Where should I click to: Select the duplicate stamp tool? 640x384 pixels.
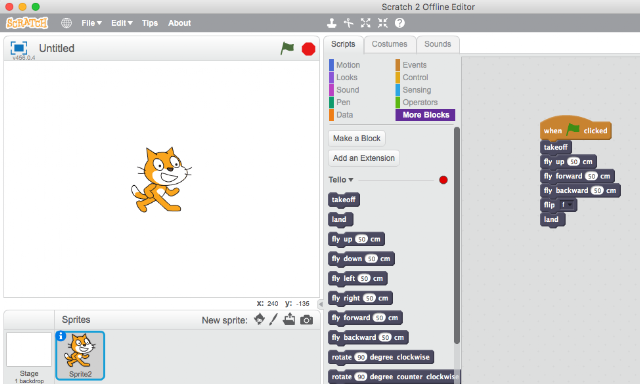click(331, 23)
